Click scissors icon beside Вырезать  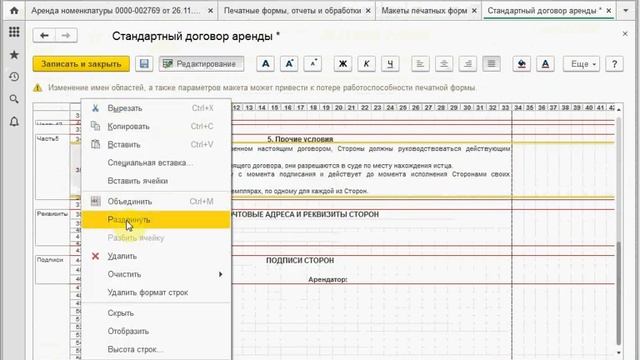pos(95,108)
